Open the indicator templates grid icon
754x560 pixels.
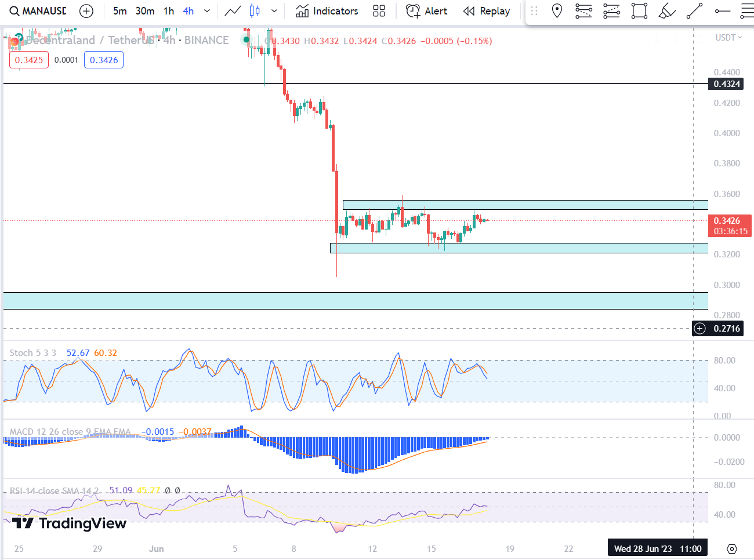(x=379, y=11)
